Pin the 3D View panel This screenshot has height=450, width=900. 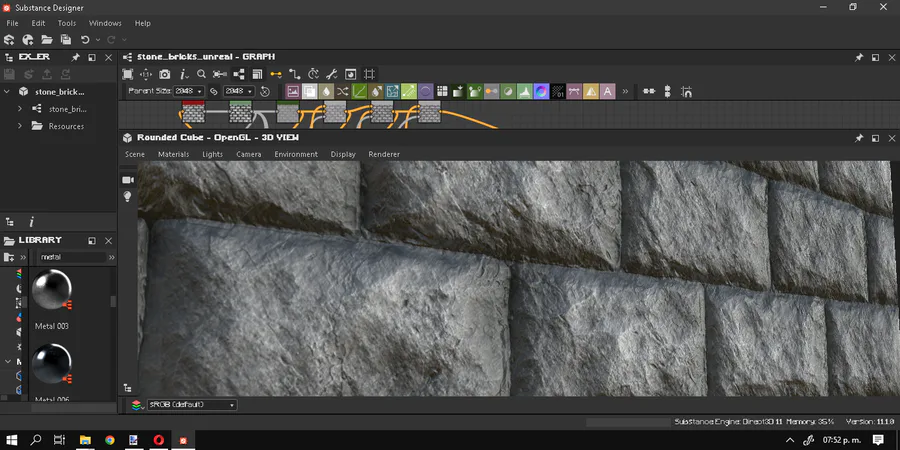(859, 137)
